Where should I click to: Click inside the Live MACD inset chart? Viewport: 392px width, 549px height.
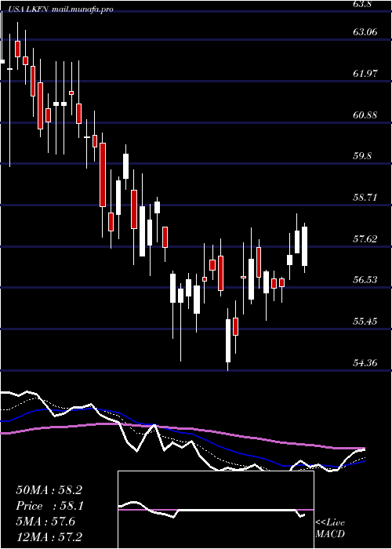216,510
